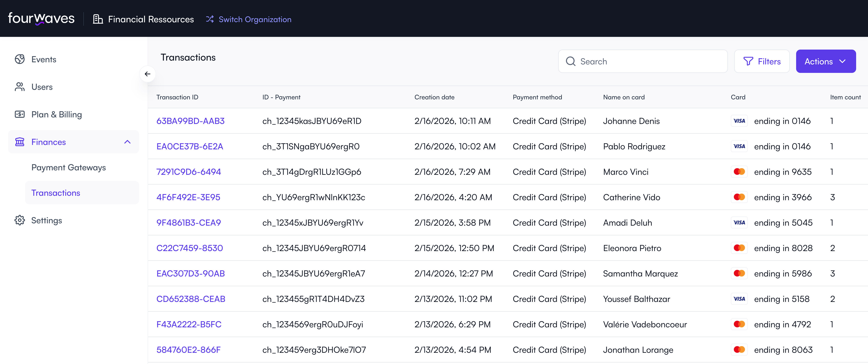The width and height of the screenshot is (868, 364).
Task: Select the Events sidebar icon
Action: [x=20, y=59]
